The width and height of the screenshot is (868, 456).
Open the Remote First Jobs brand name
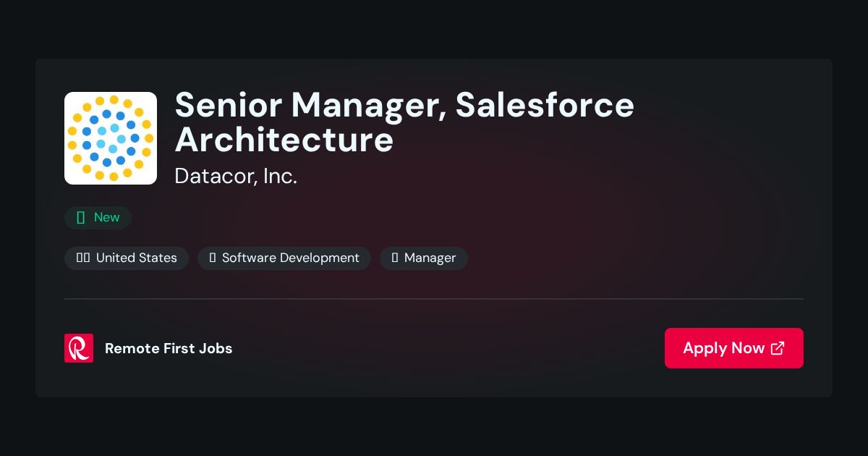click(169, 348)
